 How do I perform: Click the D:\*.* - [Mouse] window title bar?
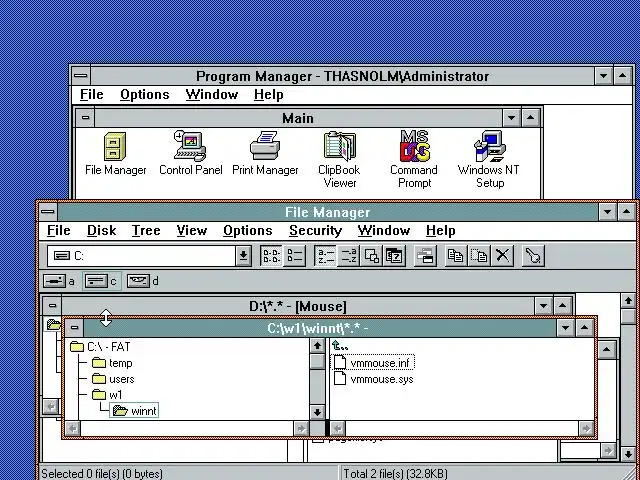[298, 306]
